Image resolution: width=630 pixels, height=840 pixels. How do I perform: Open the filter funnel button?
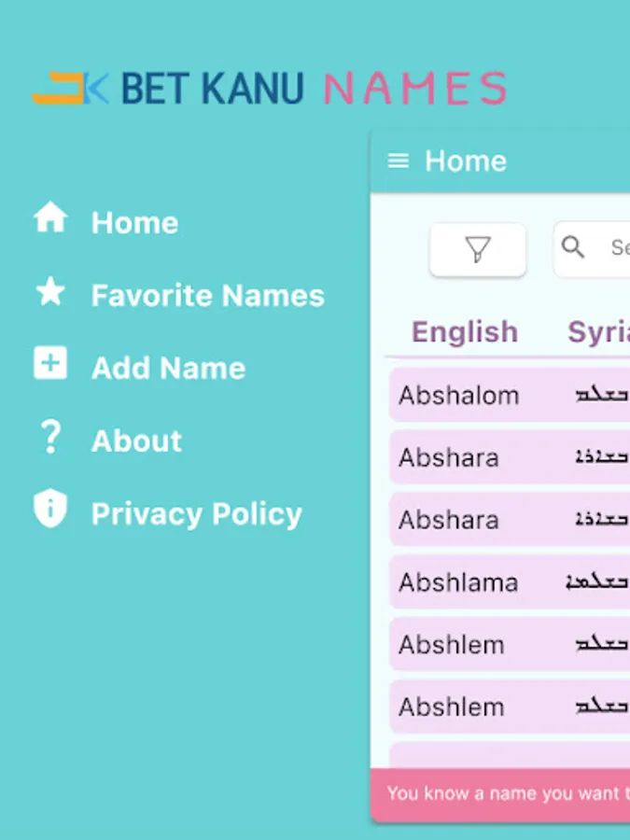click(x=478, y=249)
